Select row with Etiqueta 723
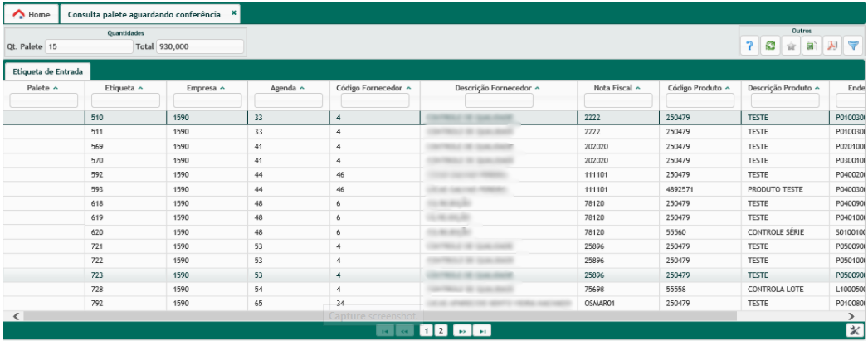Screen dimensions: 868x341 (x=434, y=275)
